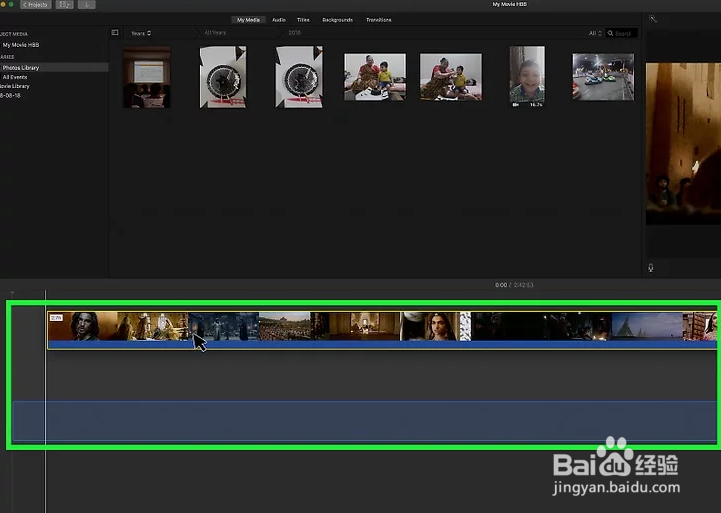Go back to Projects view
The width and height of the screenshot is (721, 513).
pos(36,5)
